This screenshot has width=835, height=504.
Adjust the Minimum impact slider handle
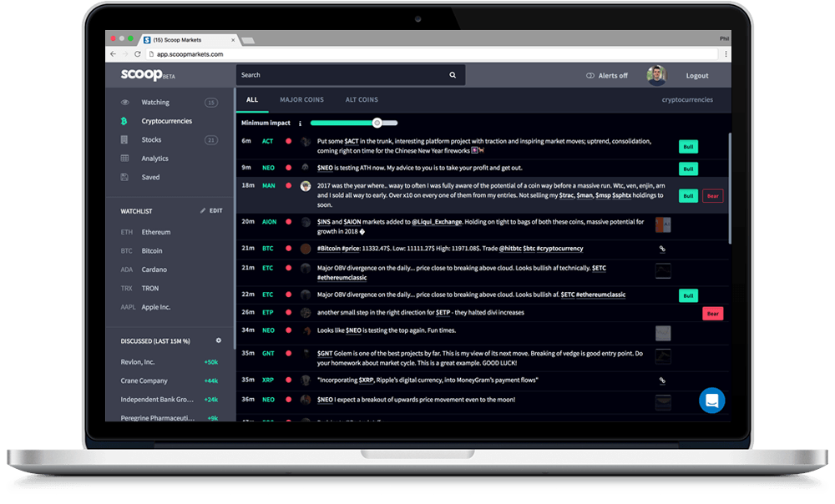377,123
